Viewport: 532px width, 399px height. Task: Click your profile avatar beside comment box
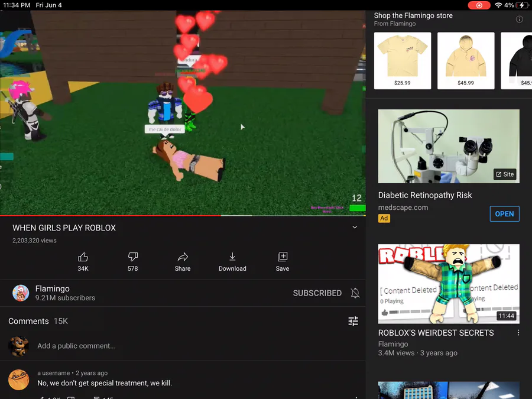(19, 346)
